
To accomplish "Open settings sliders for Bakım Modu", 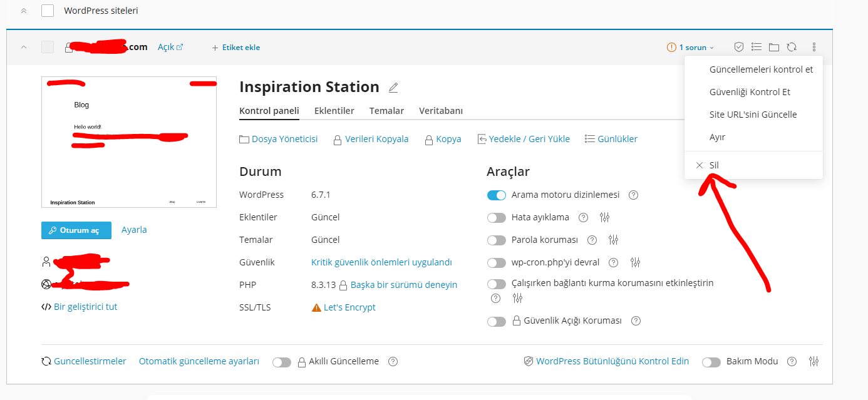I will pyautogui.click(x=814, y=361).
